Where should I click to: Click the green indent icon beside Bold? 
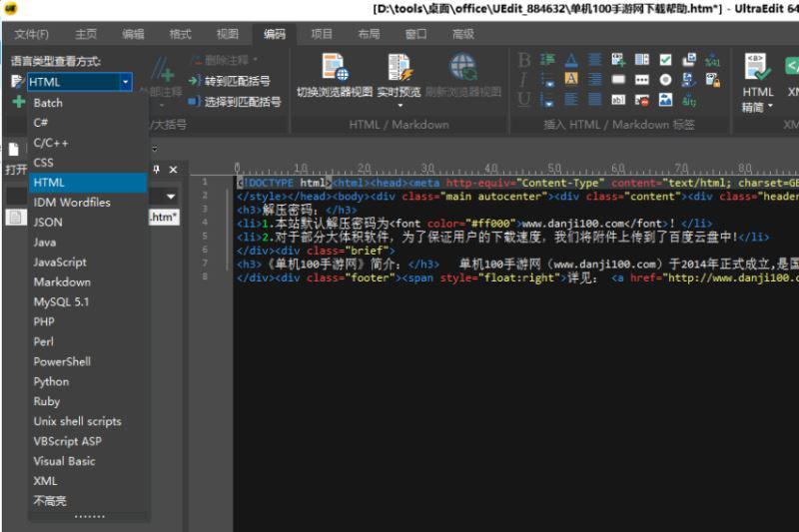pos(547,60)
